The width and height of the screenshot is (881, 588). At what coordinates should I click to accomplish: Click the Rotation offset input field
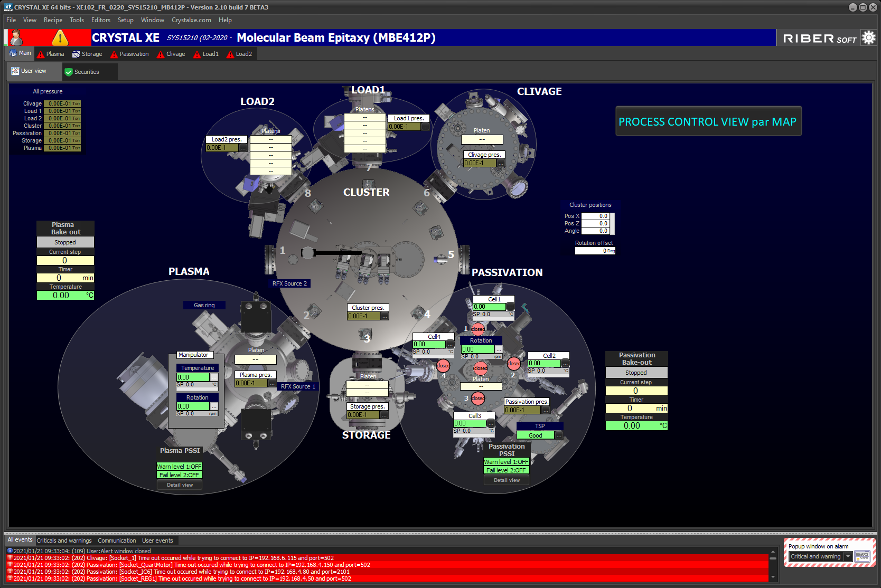point(595,251)
